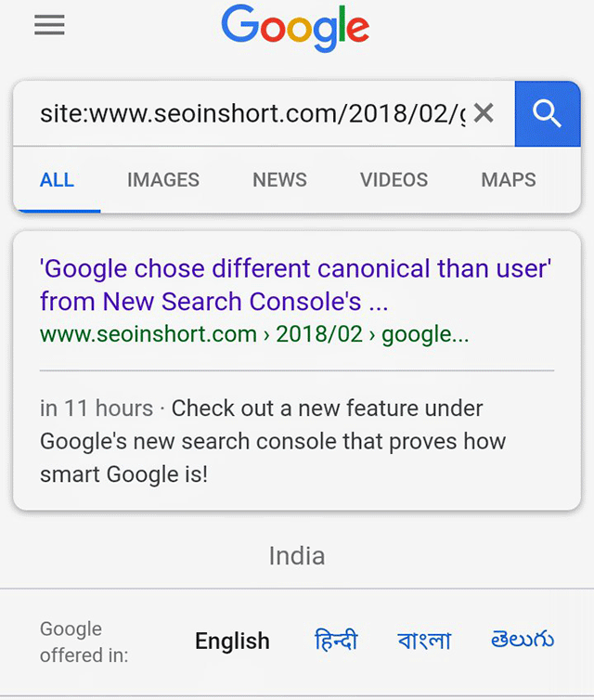Switch Google language to Telugu (తెలుగు)
Viewport: 594px width, 700px height.
(523, 640)
